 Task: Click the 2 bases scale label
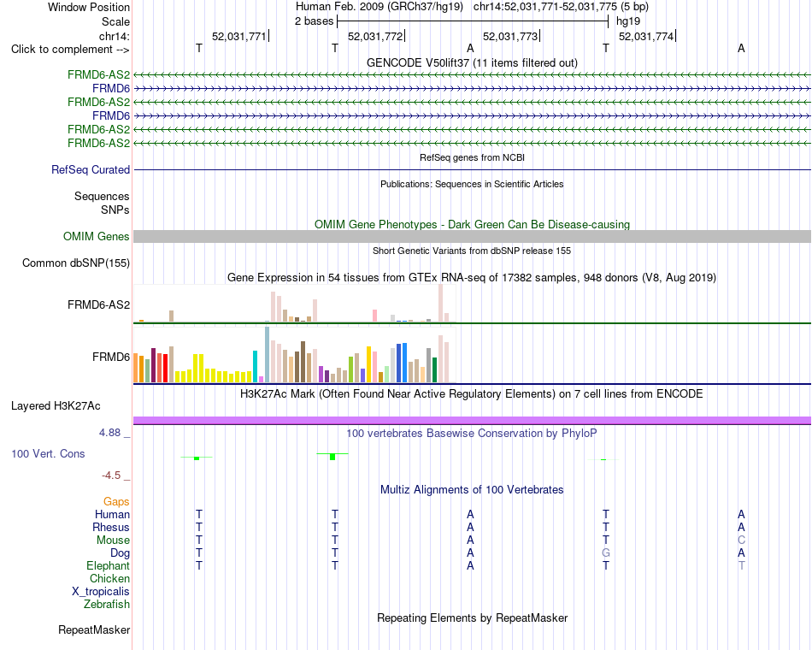tap(314, 21)
